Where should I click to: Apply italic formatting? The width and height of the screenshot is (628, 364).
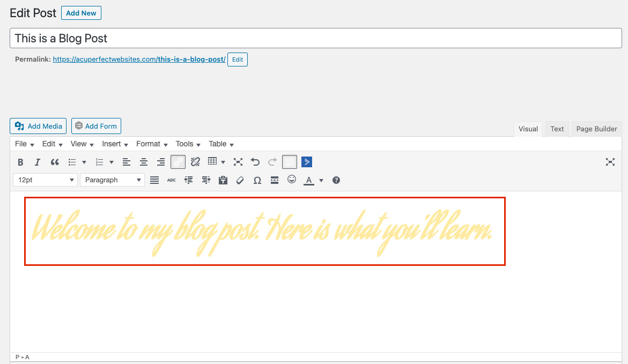(36, 162)
